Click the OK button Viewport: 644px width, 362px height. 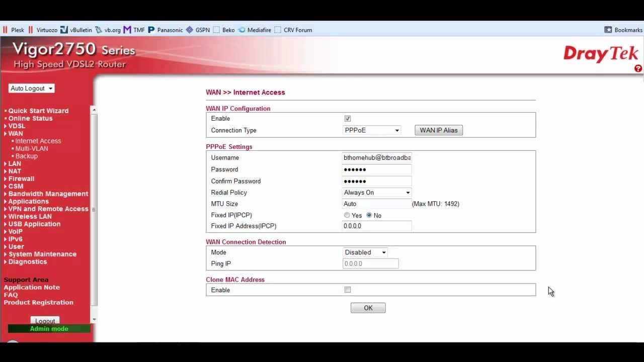click(368, 308)
